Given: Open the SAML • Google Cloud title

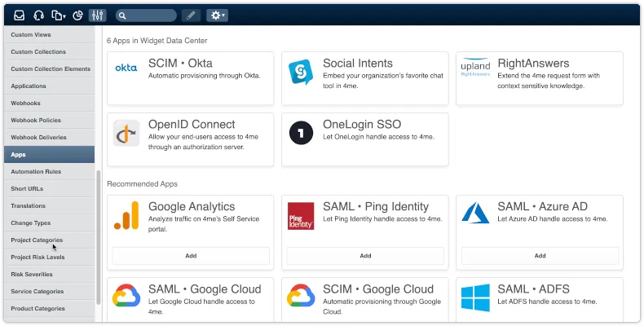Looking at the screenshot, I should pyautogui.click(x=205, y=289).
